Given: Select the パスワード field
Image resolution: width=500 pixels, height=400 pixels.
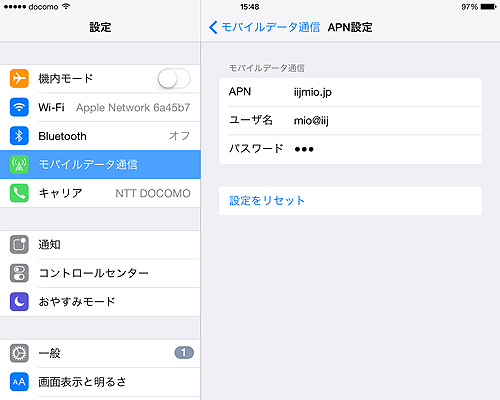Looking at the screenshot, I should pos(350,149).
